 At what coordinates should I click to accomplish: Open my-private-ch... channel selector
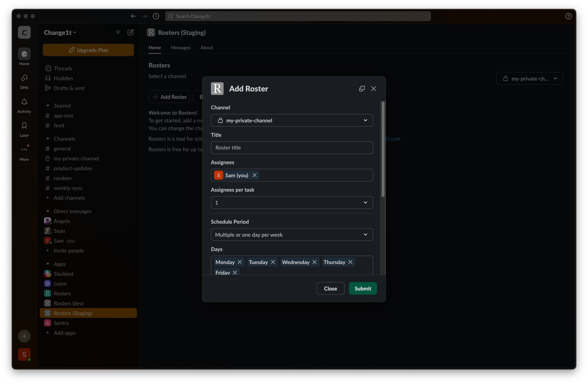tap(529, 78)
